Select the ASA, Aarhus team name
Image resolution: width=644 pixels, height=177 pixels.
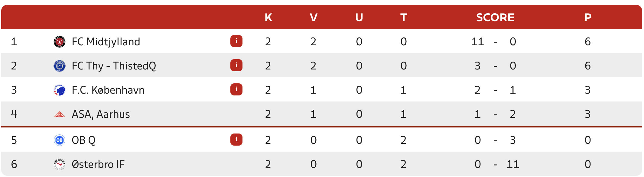tap(101, 114)
